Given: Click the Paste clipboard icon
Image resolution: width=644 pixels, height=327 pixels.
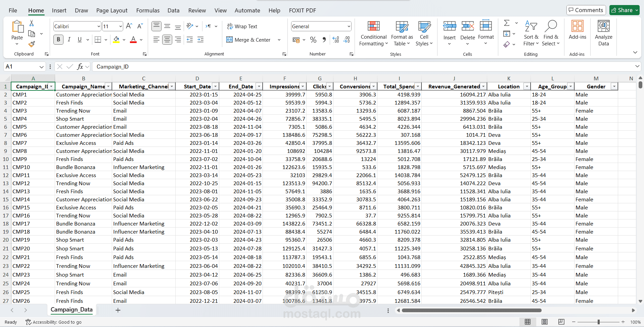Looking at the screenshot, I should coord(17,27).
